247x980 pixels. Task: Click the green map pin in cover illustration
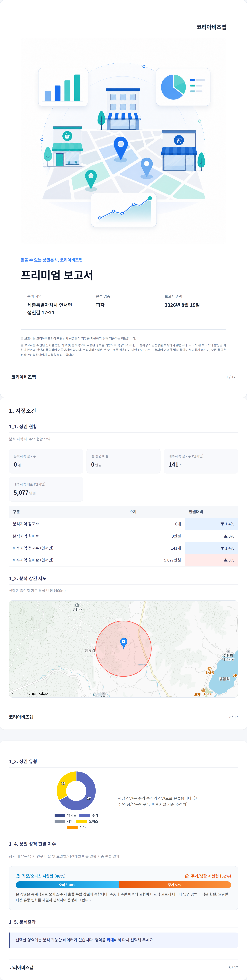91,180
